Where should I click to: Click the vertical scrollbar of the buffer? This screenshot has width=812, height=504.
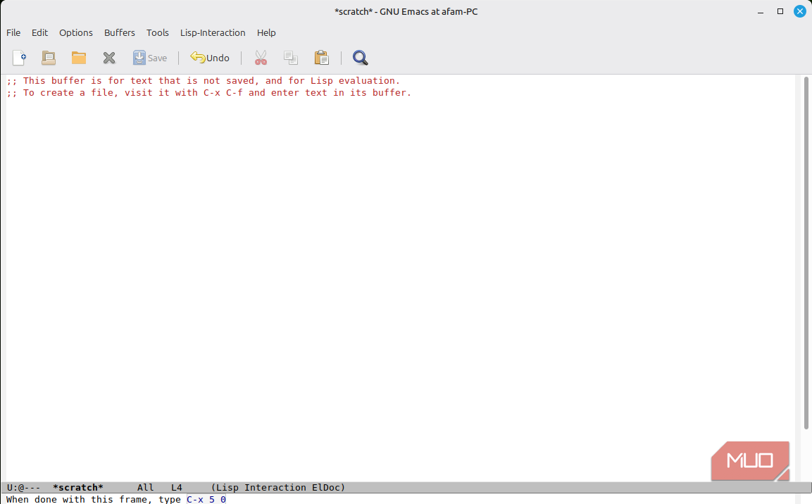[x=806, y=253]
